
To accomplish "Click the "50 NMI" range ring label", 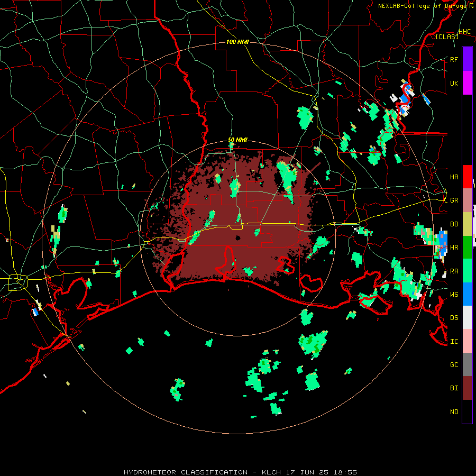I will coord(237,140).
